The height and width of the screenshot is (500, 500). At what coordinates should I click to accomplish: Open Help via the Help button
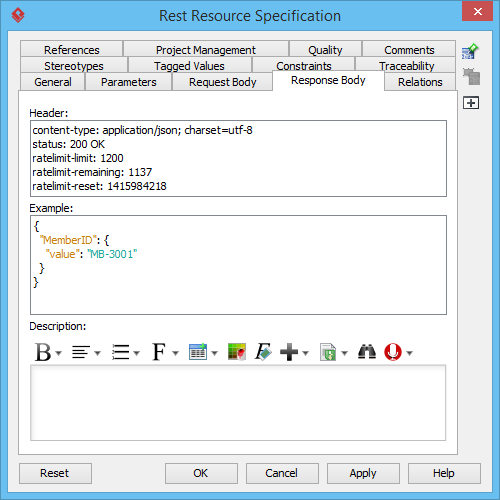pos(444,473)
